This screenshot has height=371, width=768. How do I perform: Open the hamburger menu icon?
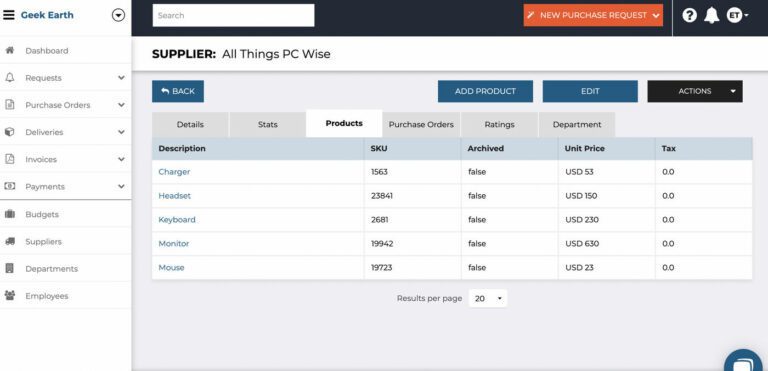coord(8,15)
